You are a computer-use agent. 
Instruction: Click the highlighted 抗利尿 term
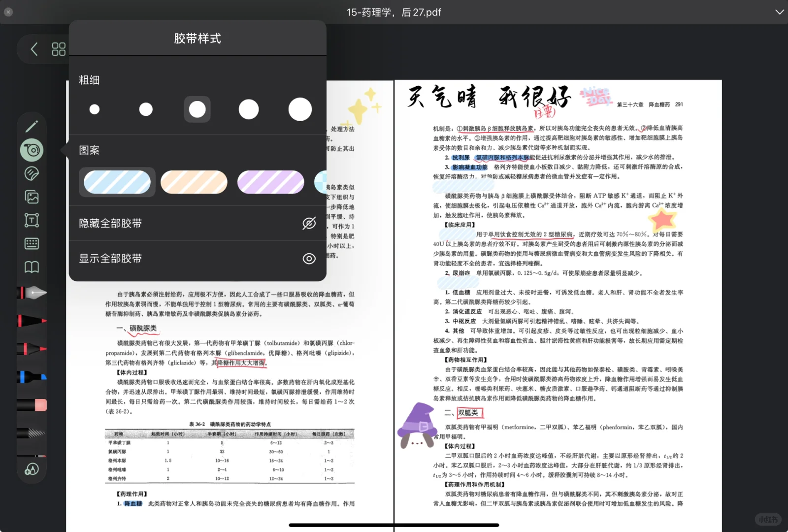coord(461,158)
